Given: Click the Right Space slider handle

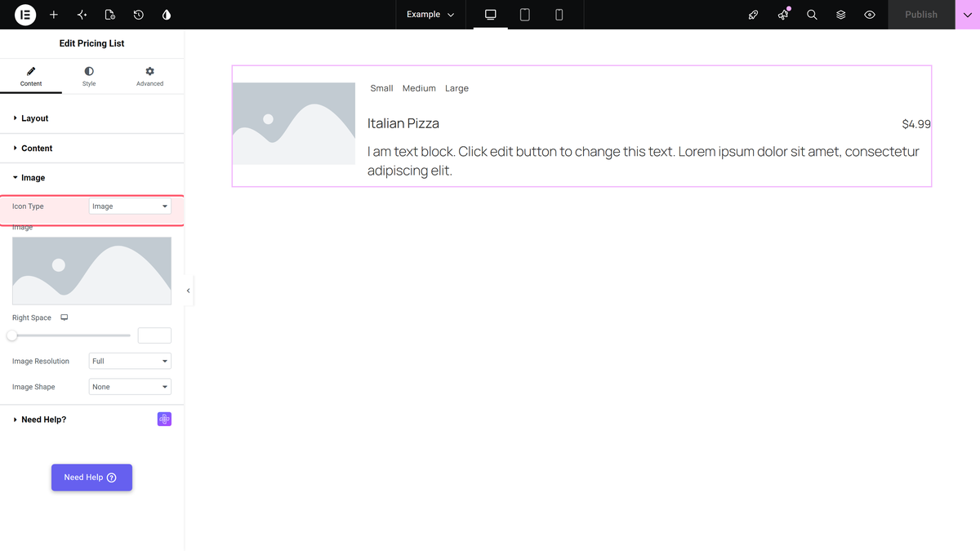Looking at the screenshot, I should pos(12,335).
